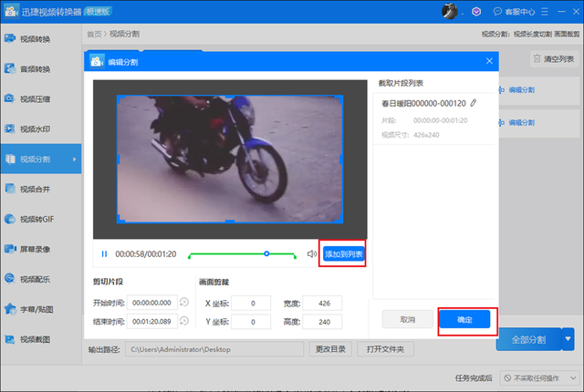Cancel the edit with 取消 button
The width and height of the screenshot is (584, 392).
click(x=407, y=320)
